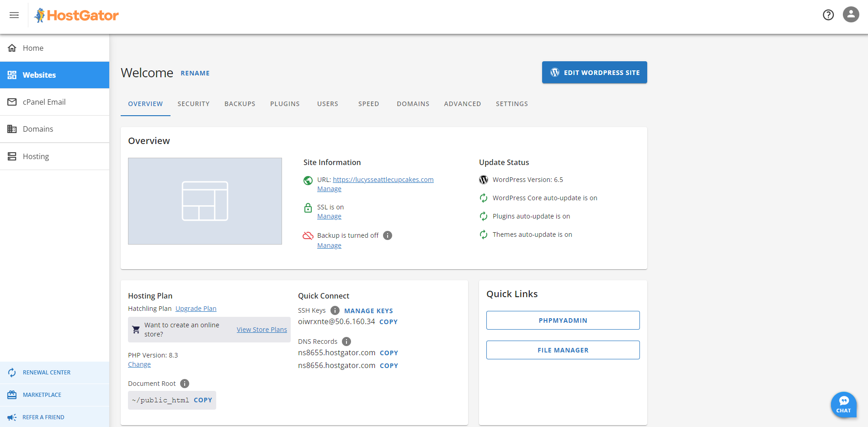This screenshot has height=427, width=868.
Task: Click the Websites dashboard icon in sidebar
Action: tap(12, 75)
